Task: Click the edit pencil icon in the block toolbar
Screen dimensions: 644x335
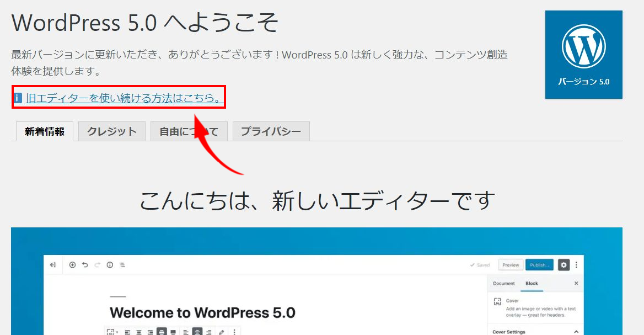Action: tap(222, 332)
